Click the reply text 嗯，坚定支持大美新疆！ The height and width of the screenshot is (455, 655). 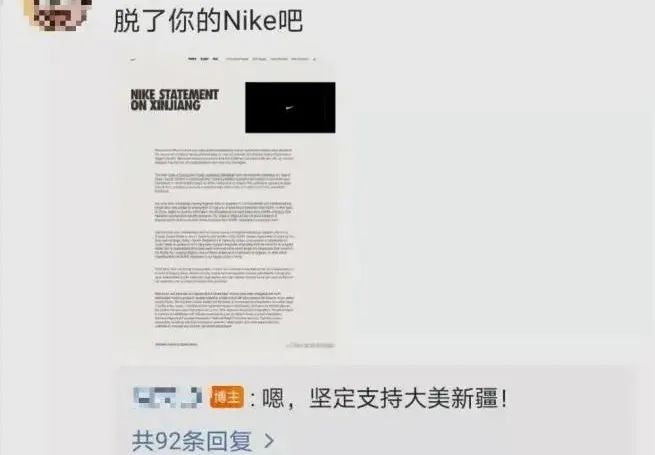[385, 398]
